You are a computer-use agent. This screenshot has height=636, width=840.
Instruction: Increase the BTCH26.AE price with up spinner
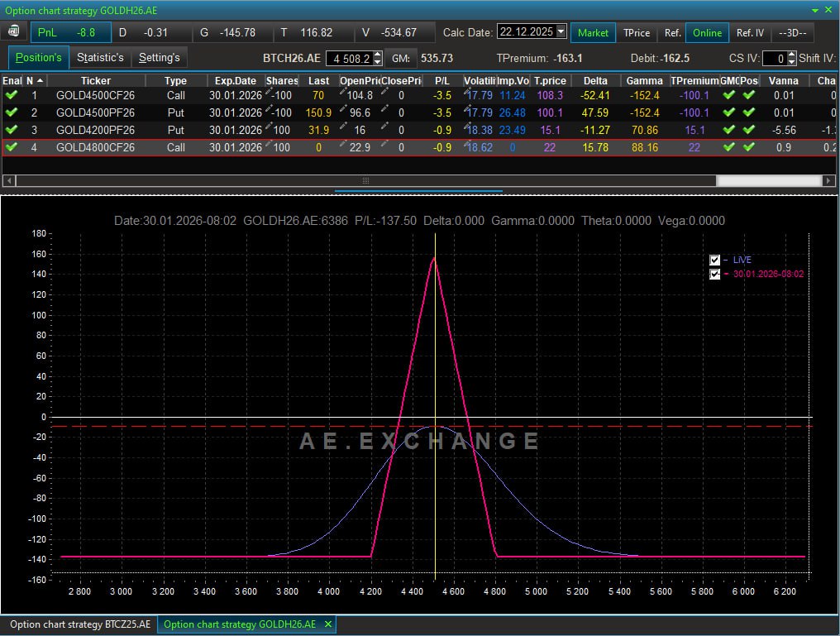pyautogui.click(x=378, y=55)
